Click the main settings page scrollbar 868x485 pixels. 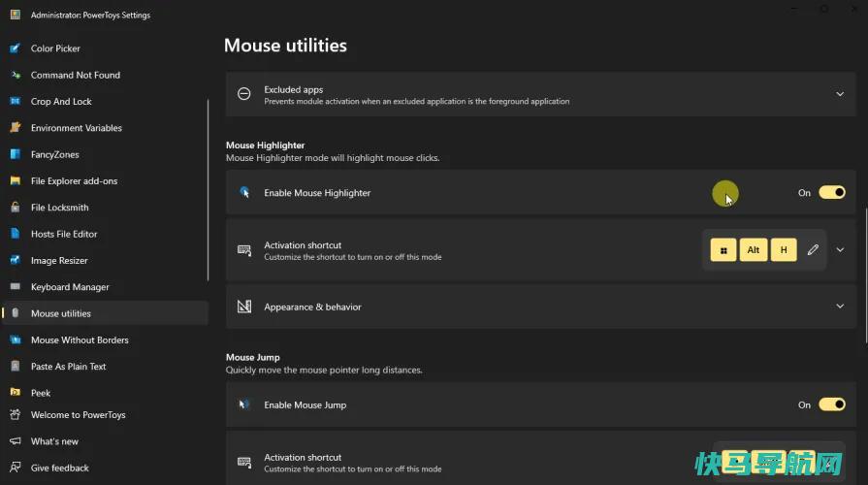click(x=866, y=275)
